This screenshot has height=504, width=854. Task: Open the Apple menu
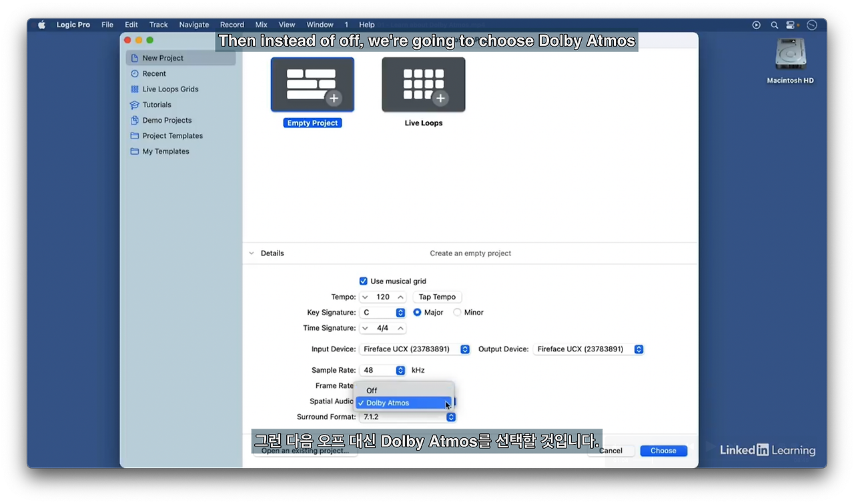[x=41, y=25]
